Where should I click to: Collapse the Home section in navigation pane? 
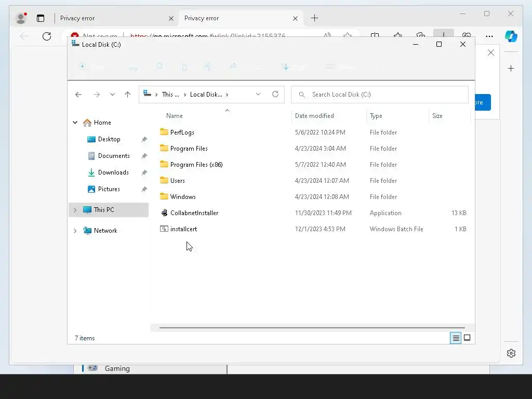(75, 123)
